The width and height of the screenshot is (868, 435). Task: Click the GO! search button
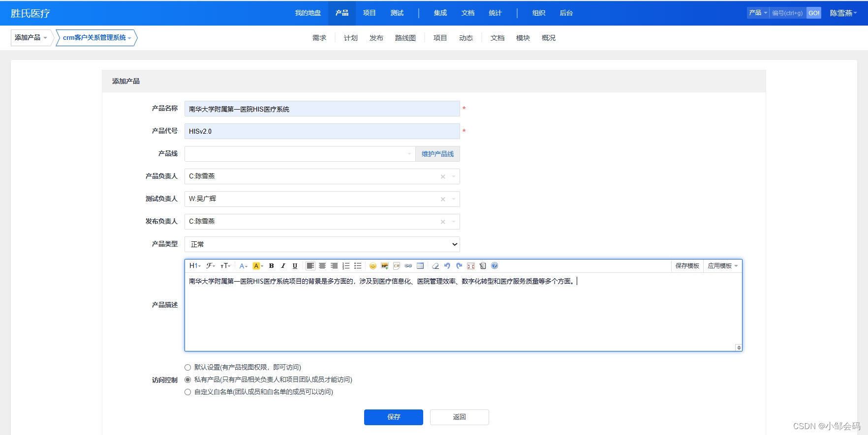pos(814,13)
